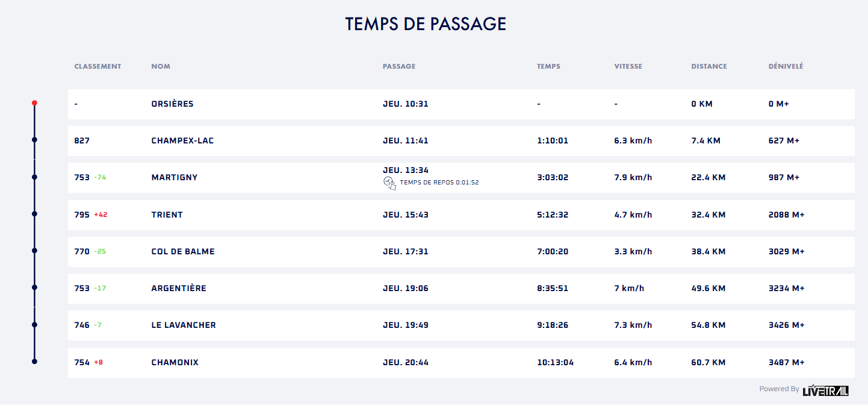
Task: Click the Temps de Passage heading
Action: tap(426, 24)
